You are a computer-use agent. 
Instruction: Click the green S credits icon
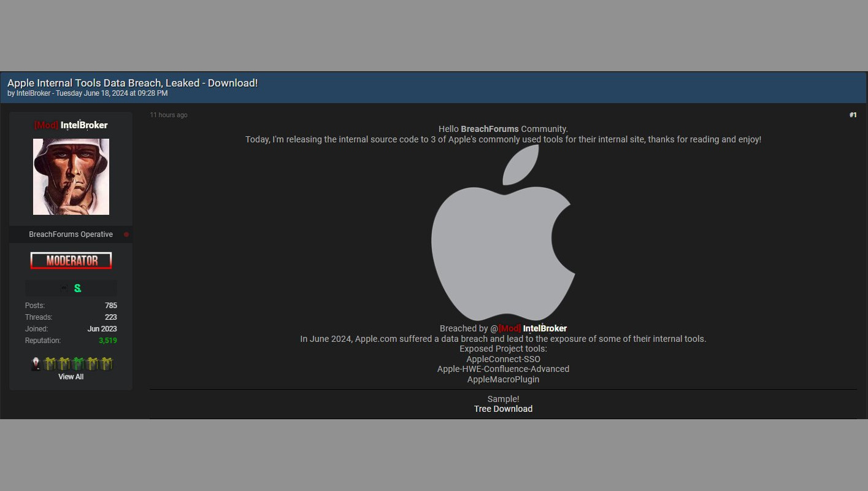pyautogui.click(x=77, y=288)
